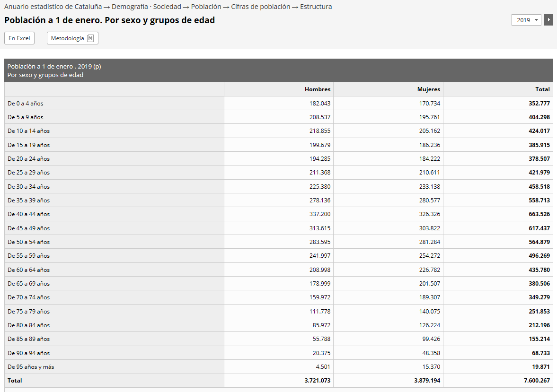Click the Hombres column header
This screenshot has height=392, width=557.
(x=318, y=89)
